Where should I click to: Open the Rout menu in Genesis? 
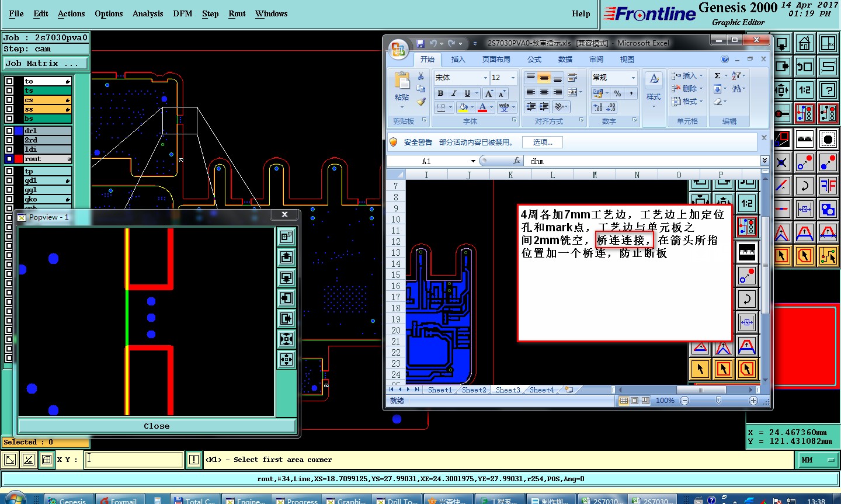point(237,13)
